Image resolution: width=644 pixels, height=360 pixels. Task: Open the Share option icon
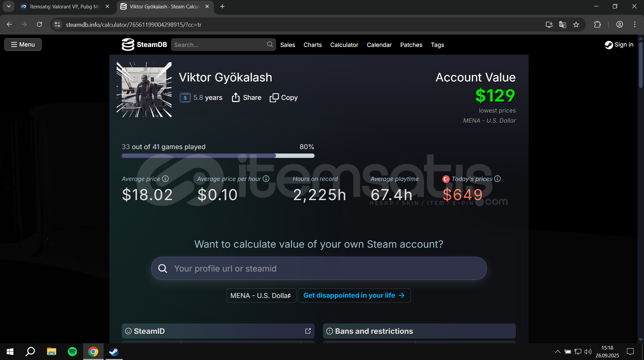(x=236, y=98)
